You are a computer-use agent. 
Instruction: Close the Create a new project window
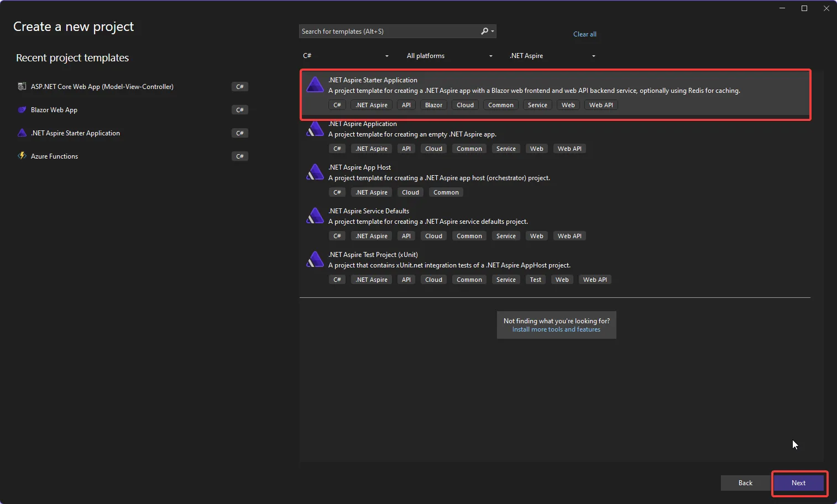tap(826, 8)
